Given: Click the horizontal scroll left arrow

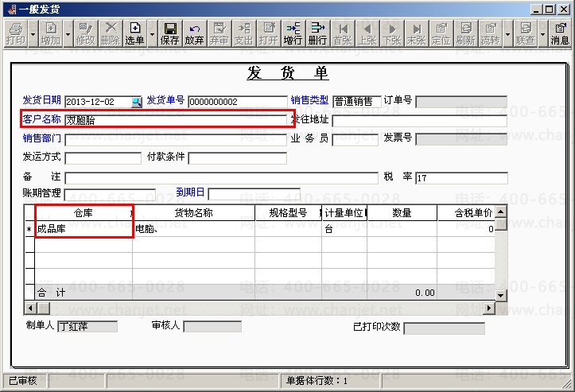Looking at the screenshot, I should coord(30,308).
